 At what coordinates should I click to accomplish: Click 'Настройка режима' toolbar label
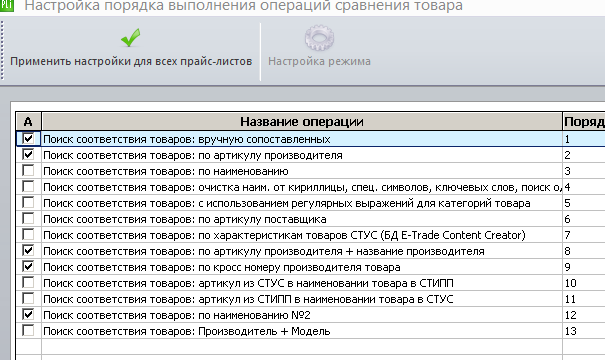pos(319,61)
